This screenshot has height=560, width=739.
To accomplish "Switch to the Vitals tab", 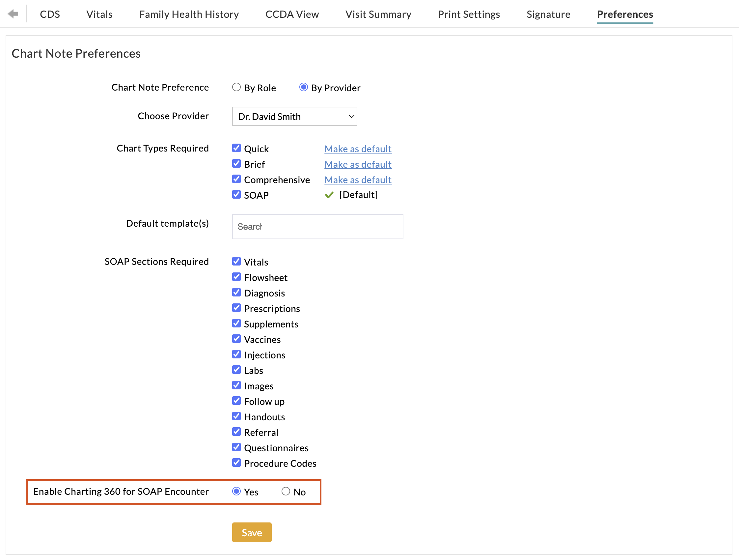I will [99, 14].
